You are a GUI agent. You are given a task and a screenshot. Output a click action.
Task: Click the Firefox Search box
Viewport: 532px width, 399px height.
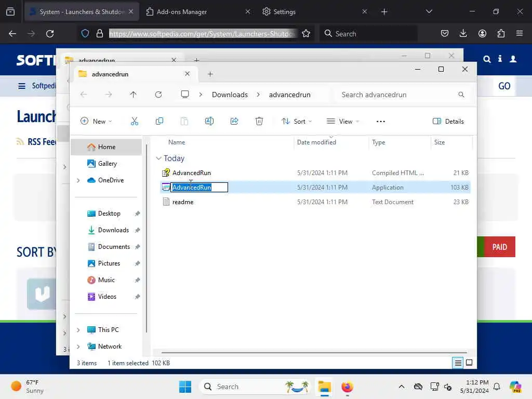[369, 34]
